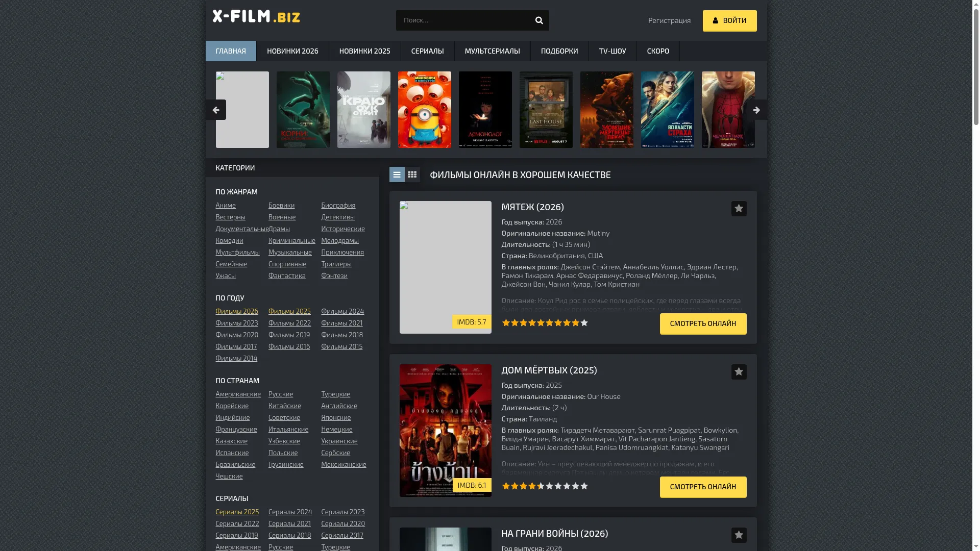Open The Last House poster
This screenshot has height=551, width=980.
546,110
